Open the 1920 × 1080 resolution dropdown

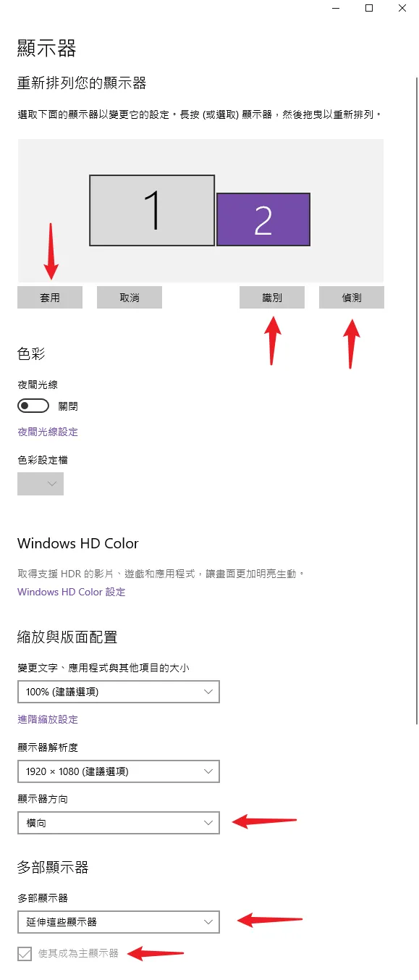119,771
